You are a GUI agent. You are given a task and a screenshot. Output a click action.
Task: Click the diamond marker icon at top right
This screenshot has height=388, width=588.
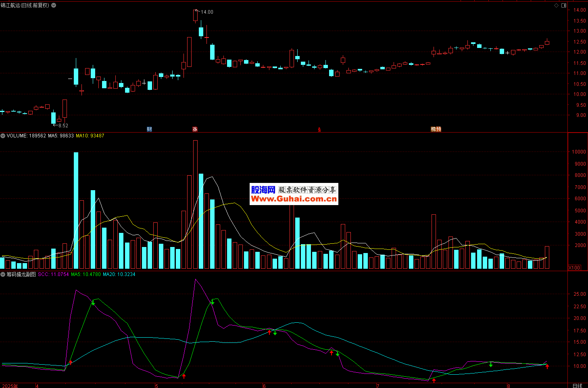[557, 5]
